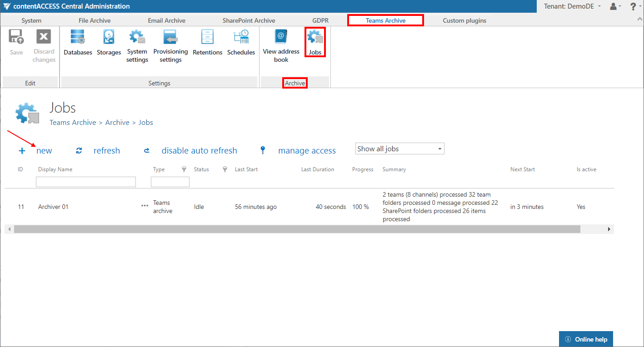Viewport: 644px width, 347px height.
Task: Click the Type column filter pin icon
Action: 184,169
